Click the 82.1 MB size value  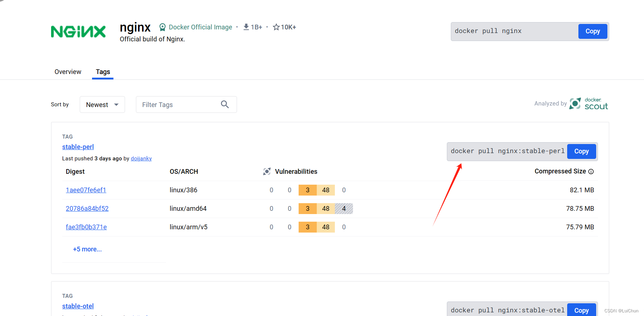pyautogui.click(x=582, y=190)
